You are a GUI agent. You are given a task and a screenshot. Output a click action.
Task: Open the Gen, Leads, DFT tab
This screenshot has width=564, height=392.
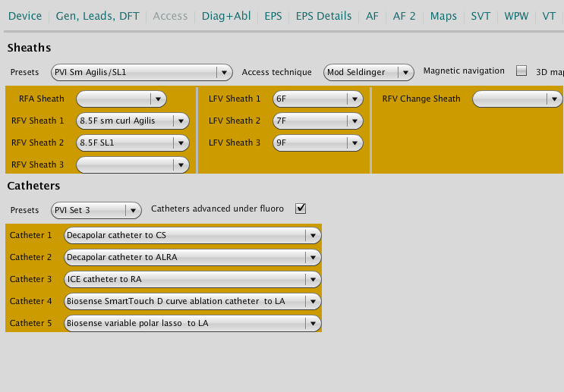(97, 16)
